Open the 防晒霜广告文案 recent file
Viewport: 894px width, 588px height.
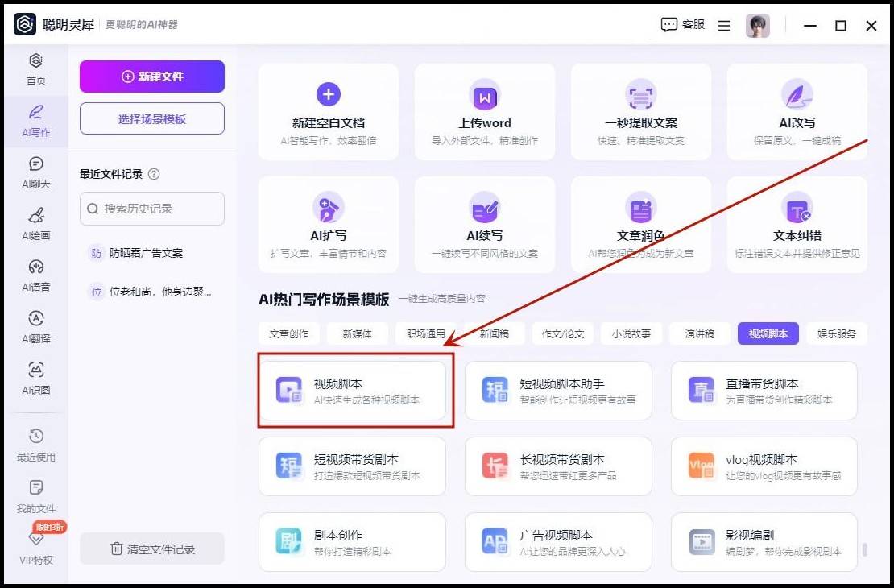(146, 253)
